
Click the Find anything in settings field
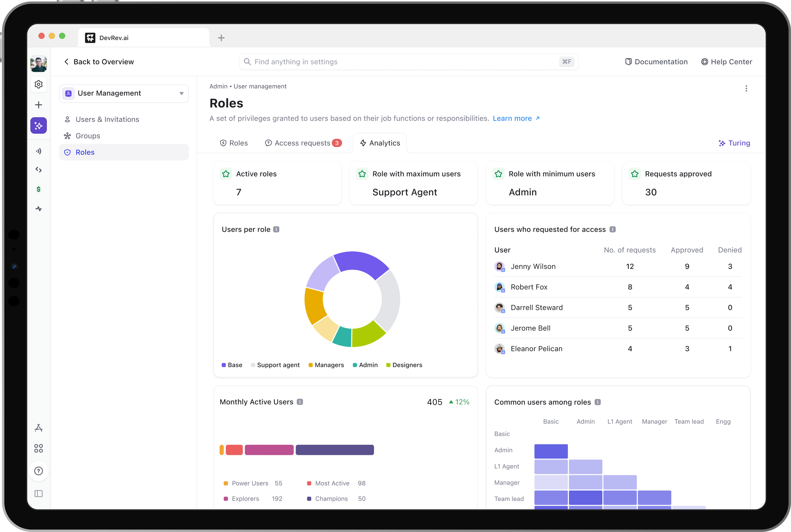(x=409, y=62)
